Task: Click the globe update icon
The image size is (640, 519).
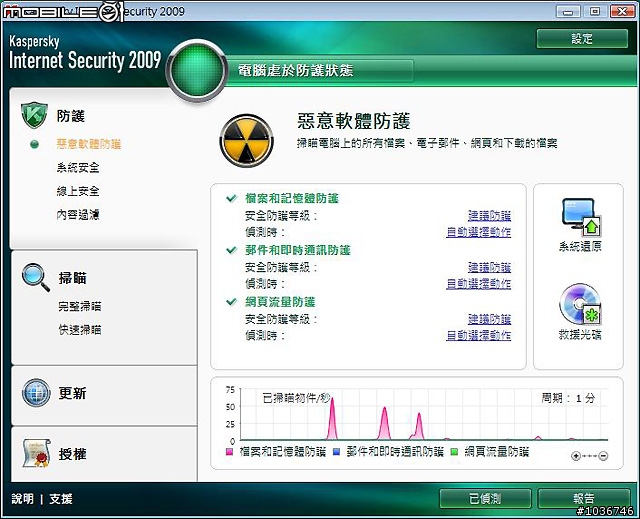Action: coord(36,393)
